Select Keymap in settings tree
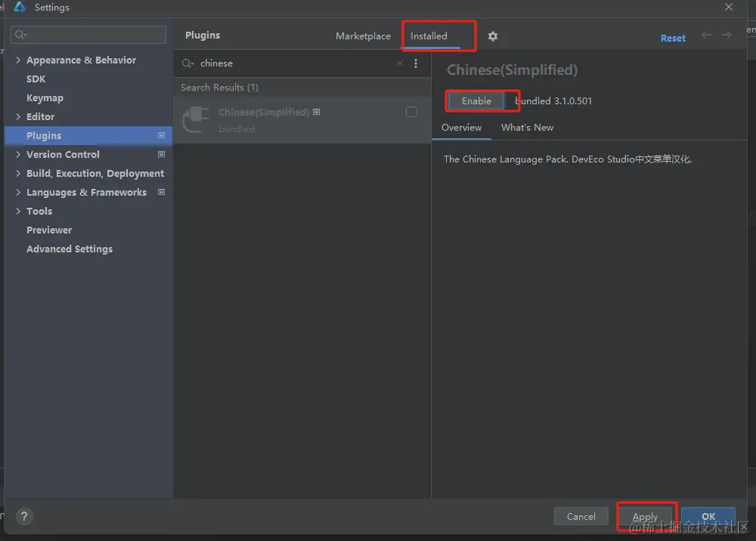 coord(45,97)
